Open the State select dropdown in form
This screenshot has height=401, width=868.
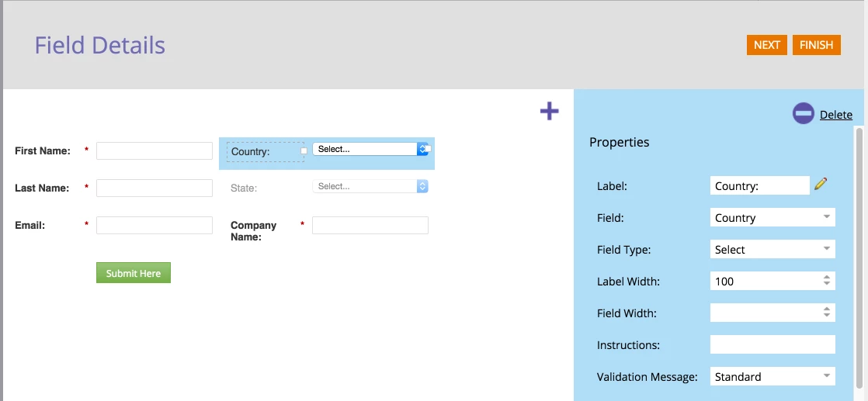coord(370,186)
